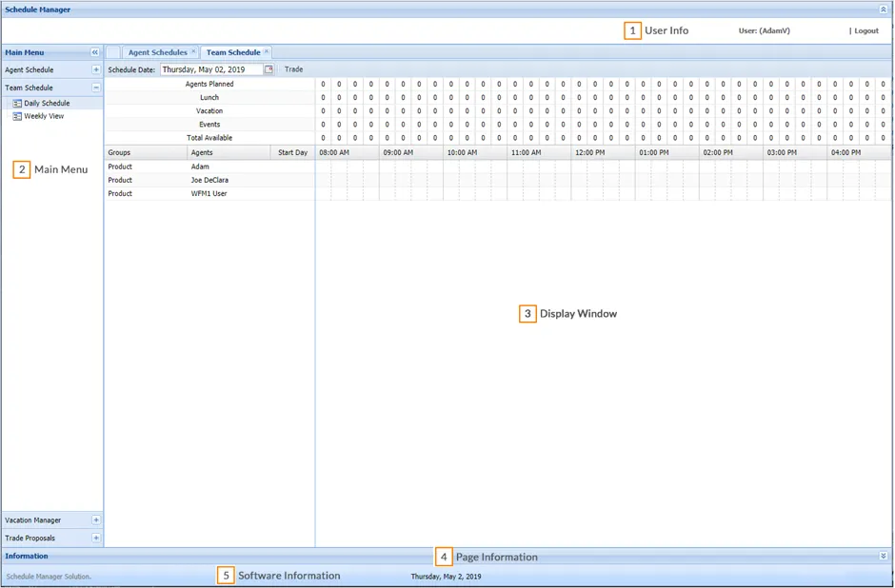Click the 09:00 AM time header
Viewport: 895px width, 588px height.
(x=411, y=153)
